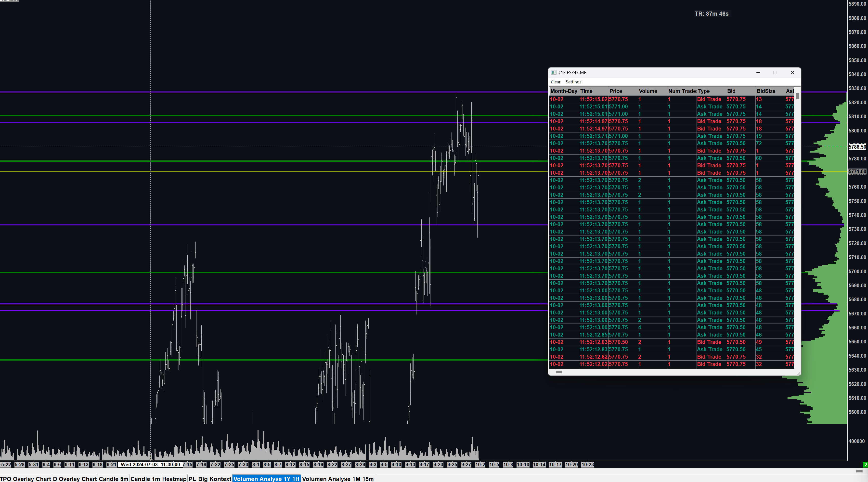Screen dimensions: 868x482
Task: Minimize the ESZ4.CME time and sales window
Action: (758, 72)
